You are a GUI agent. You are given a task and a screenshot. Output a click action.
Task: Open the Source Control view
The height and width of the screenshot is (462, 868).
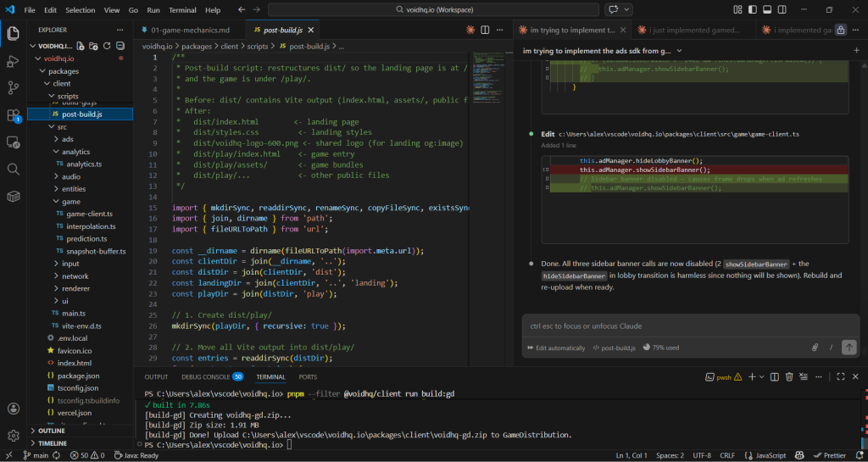pos(14,88)
